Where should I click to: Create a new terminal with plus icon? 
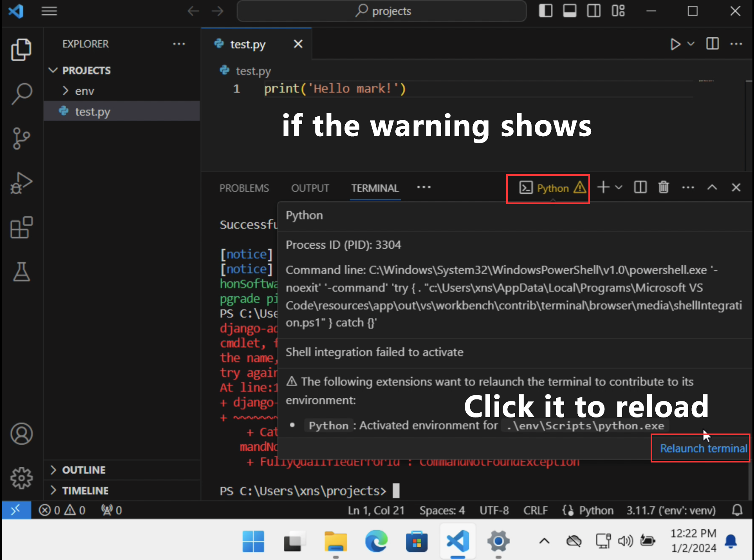tap(603, 187)
